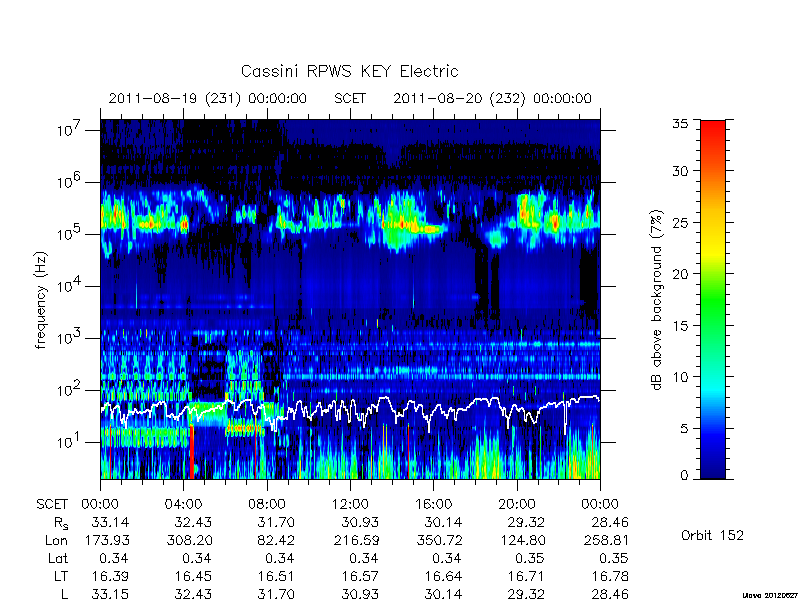Click the local time value '16.71'

(527, 576)
